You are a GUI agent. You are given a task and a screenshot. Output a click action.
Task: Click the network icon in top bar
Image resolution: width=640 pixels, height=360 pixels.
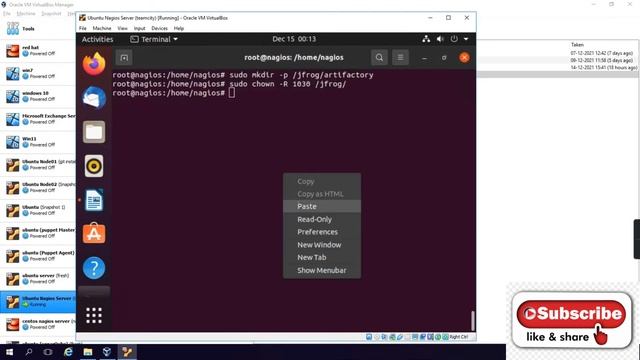[x=426, y=39]
